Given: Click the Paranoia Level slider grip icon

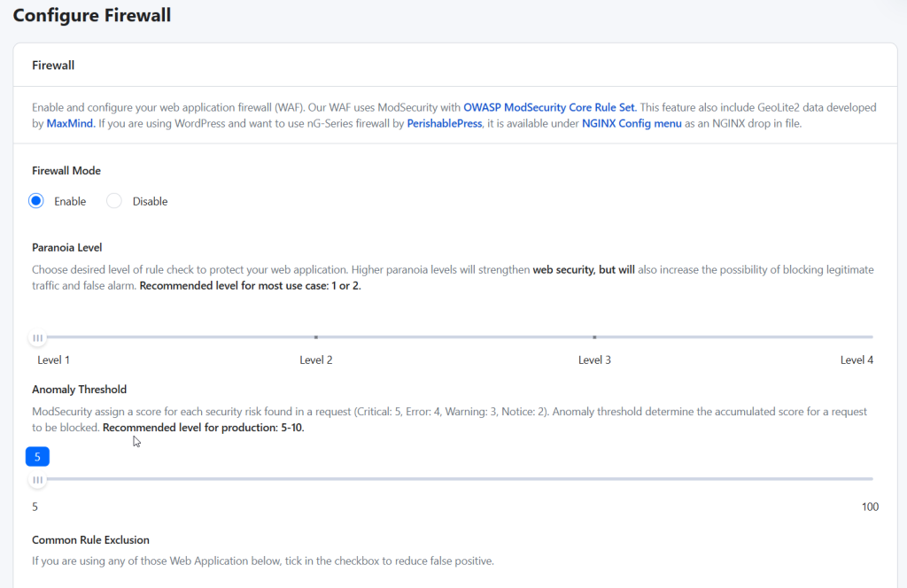Looking at the screenshot, I should (37, 337).
